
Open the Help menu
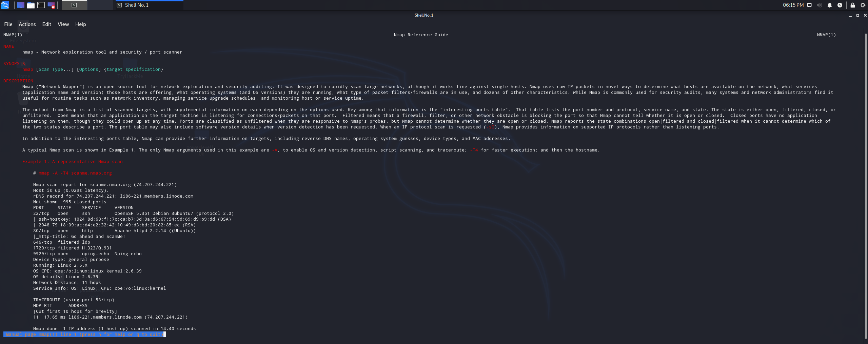81,24
